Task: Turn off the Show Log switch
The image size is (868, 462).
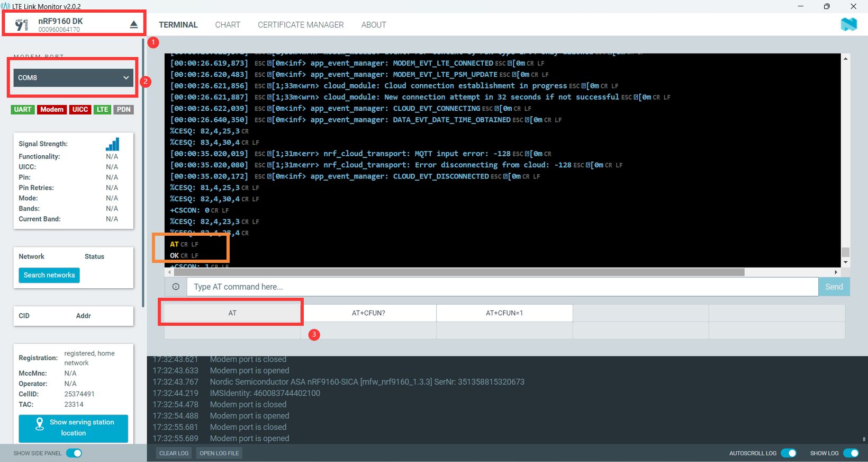Action: point(850,453)
